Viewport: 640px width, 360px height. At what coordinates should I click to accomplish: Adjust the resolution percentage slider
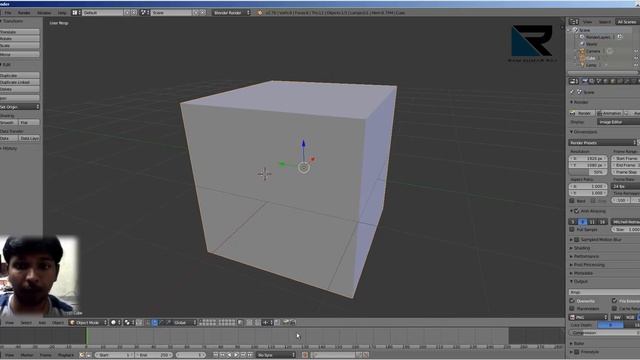tap(588, 172)
